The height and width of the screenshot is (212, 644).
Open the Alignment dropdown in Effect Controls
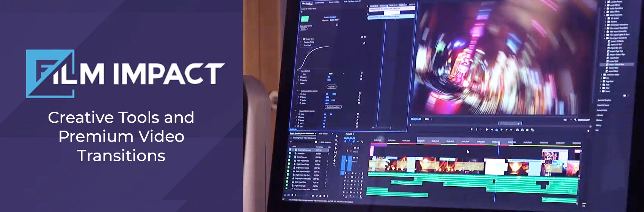(x=335, y=20)
